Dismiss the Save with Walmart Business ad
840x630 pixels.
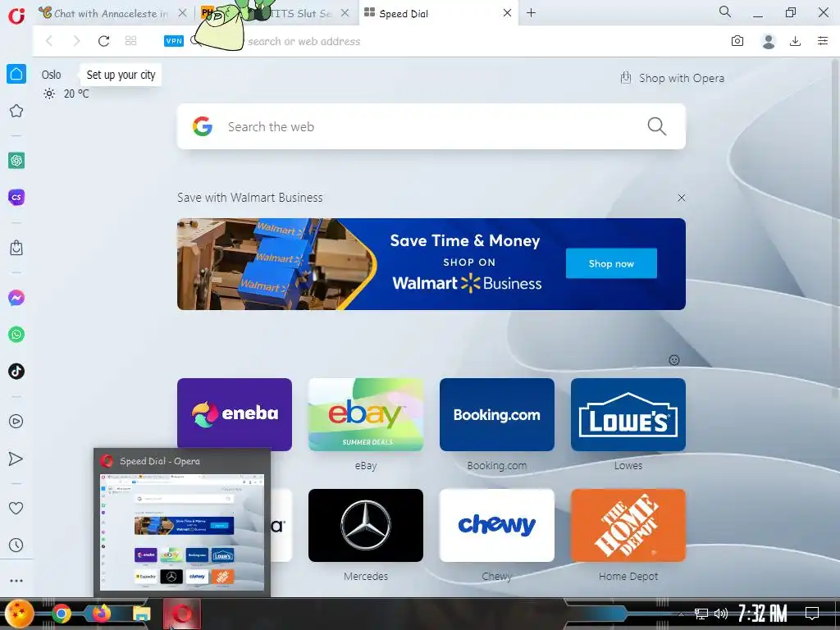(682, 198)
